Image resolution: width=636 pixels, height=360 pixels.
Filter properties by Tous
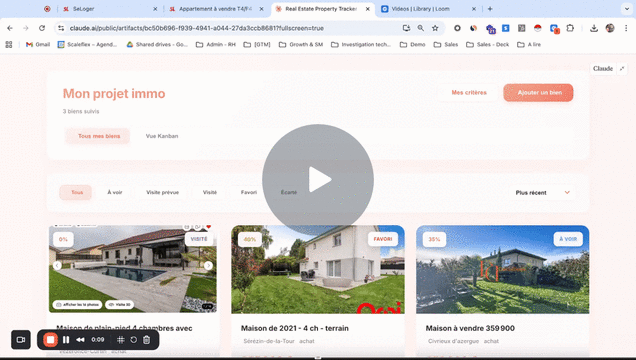click(77, 192)
